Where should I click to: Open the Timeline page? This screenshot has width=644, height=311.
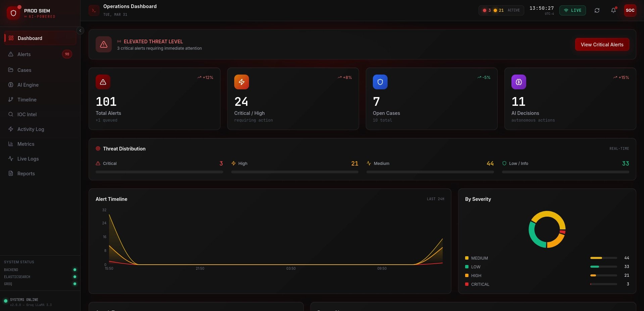click(x=40, y=99)
